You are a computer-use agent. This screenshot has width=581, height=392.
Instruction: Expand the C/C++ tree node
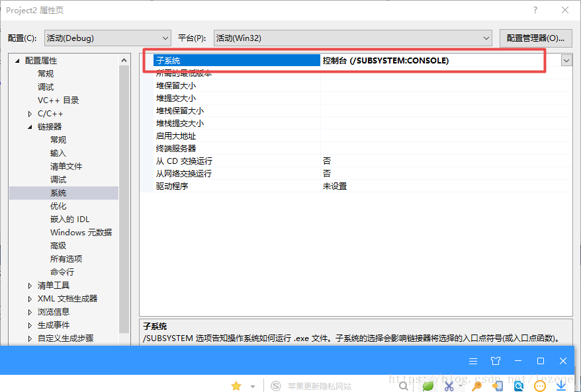[x=30, y=114]
